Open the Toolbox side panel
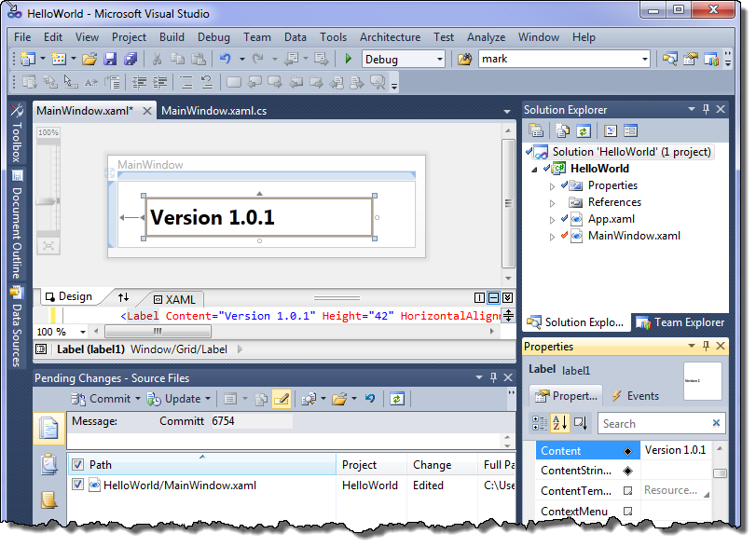 (17, 133)
